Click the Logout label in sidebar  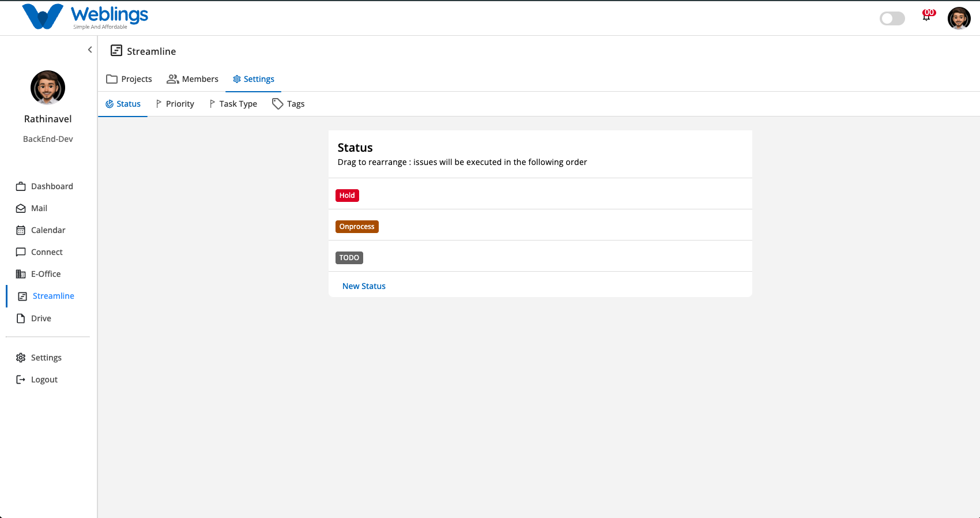tap(44, 380)
